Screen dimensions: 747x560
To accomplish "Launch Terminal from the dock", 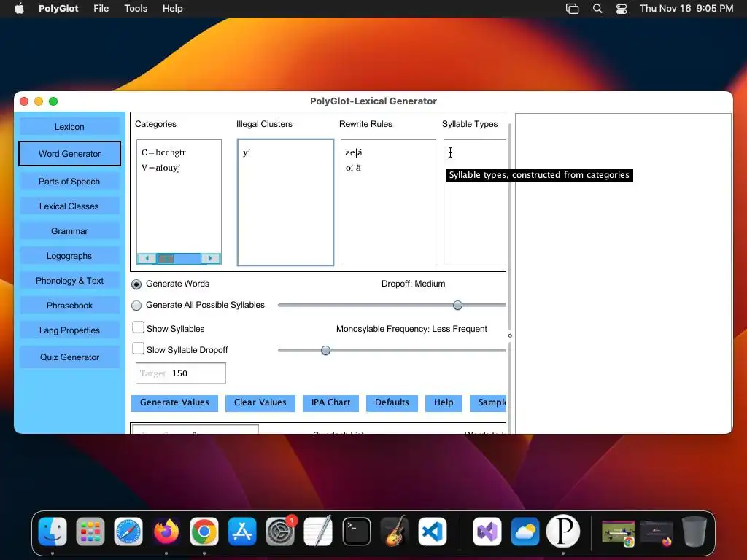I will pyautogui.click(x=356, y=531).
